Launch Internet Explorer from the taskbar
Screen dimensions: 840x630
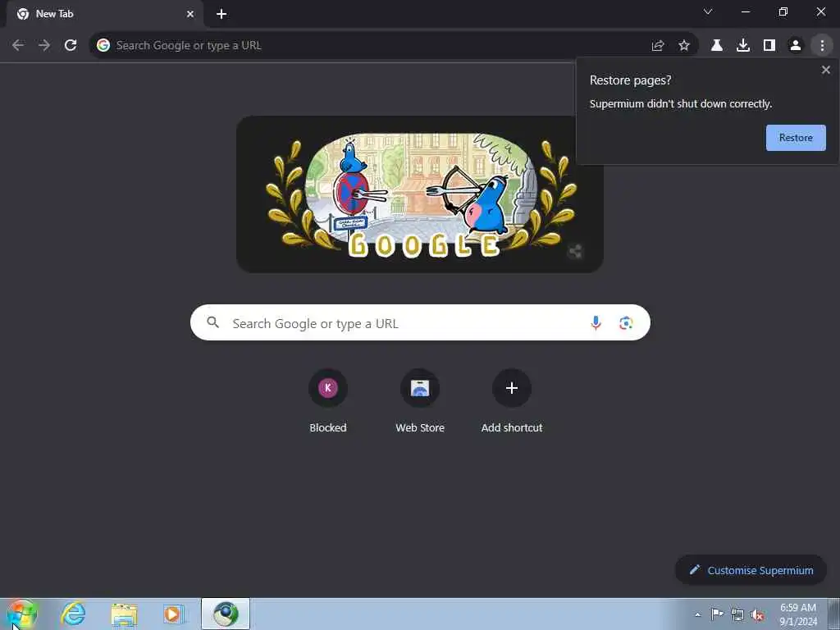[x=73, y=614]
